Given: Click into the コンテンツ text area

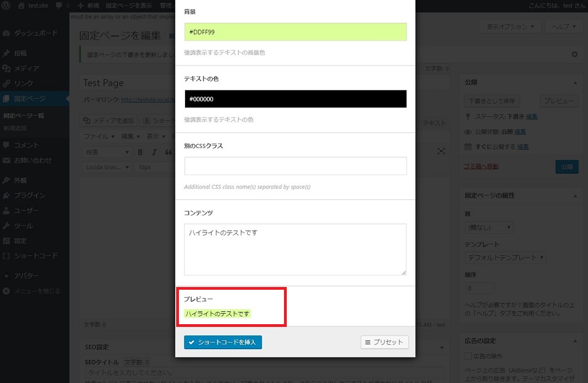Looking at the screenshot, I should click(x=295, y=249).
